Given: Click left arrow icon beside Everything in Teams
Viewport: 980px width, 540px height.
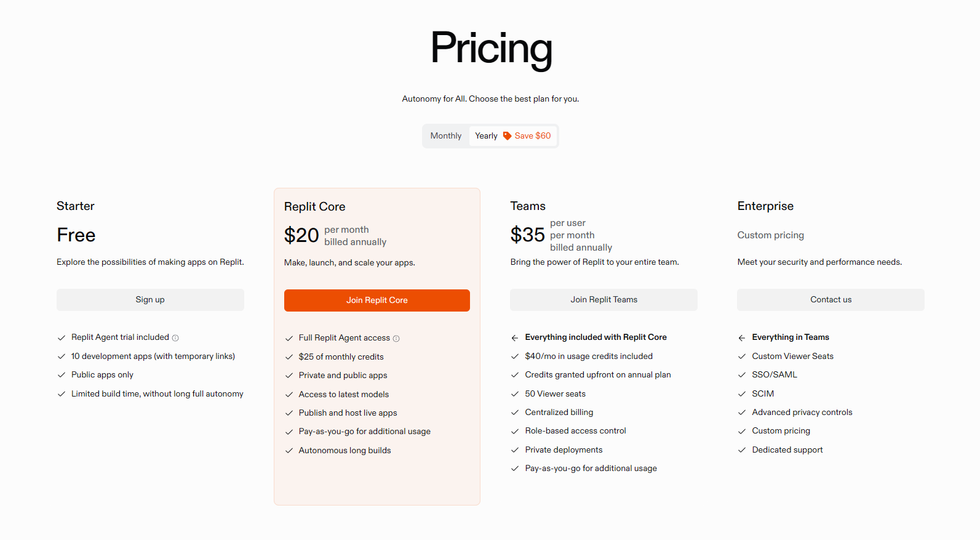Looking at the screenshot, I should coord(742,337).
